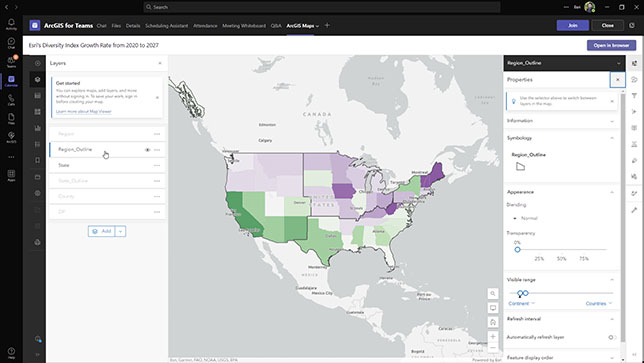
Task: Click the Transparency slider handle
Action: [x=518, y=249]
